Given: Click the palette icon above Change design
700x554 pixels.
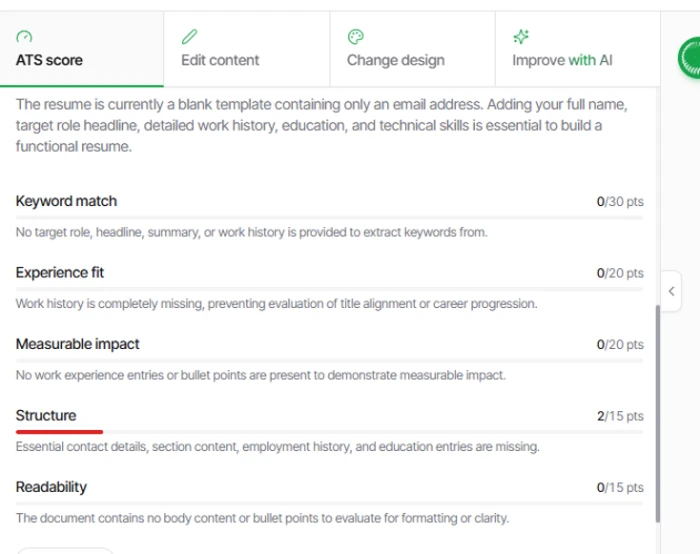Looking at the screenshot, I should [x=356, y=37].
